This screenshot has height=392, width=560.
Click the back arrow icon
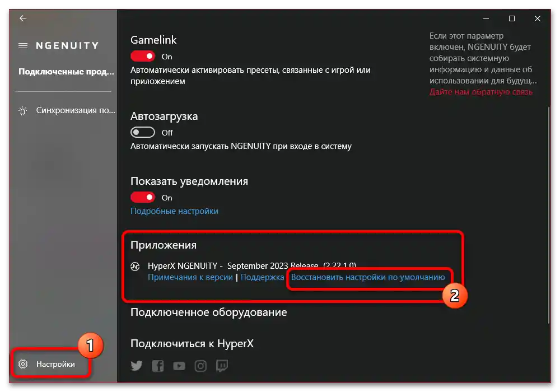click(23, 18)
